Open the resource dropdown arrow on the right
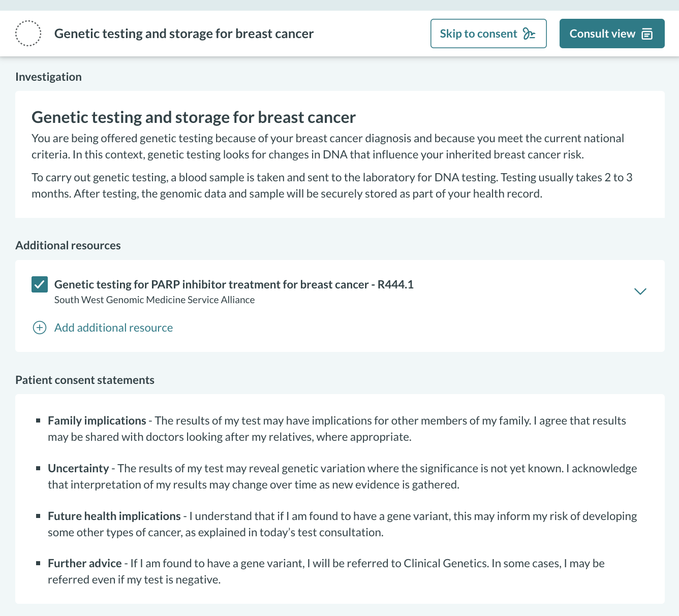Viewport: 679px width, 616px height. (640, 291)
